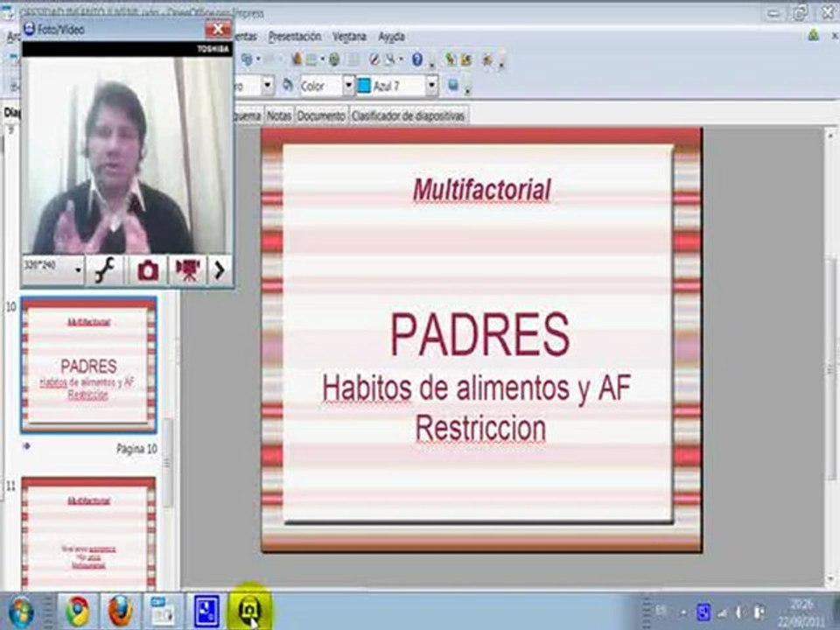Open the Windows Start button
Image resolution: width=840 pixels, height=630 pixels.
pos(20,612)
